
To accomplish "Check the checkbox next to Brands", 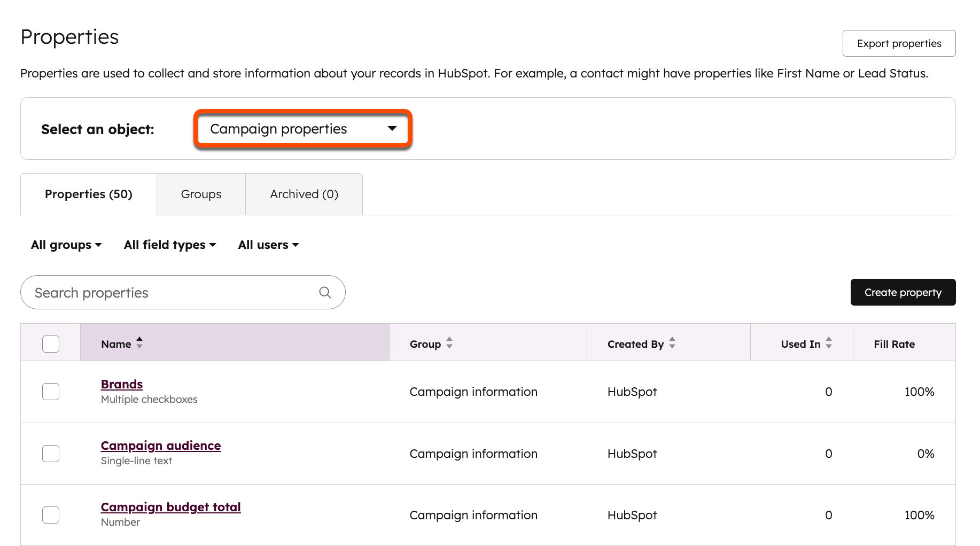I will (x=50, y=391).
